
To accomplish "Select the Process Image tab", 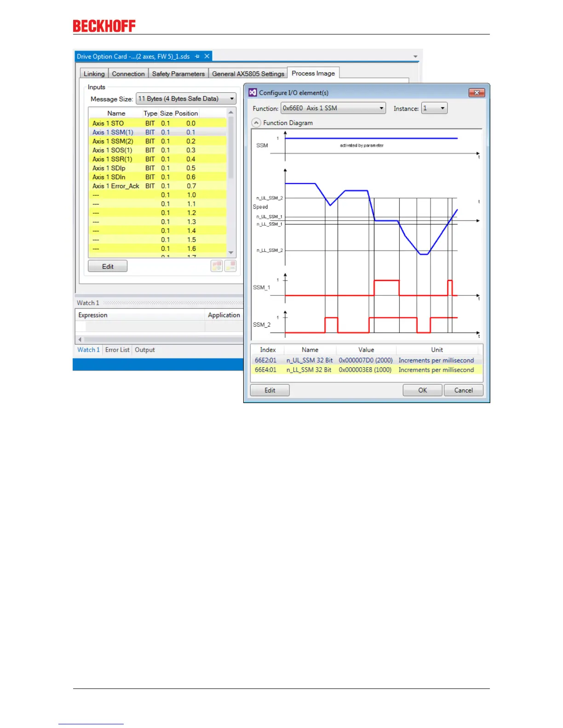I will (313, 73).
